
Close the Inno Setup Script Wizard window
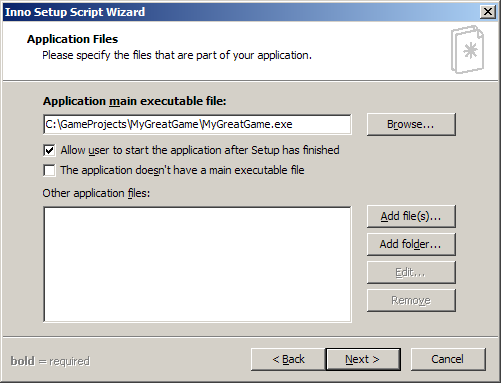tap(488, 12)
